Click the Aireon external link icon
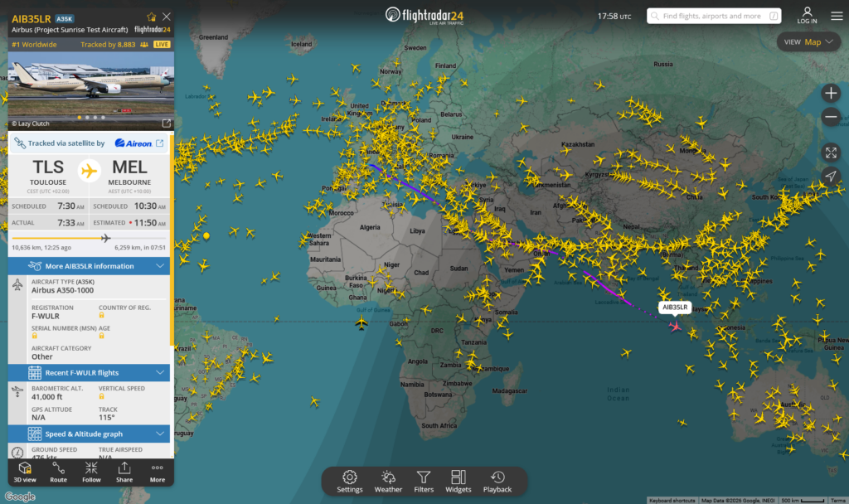 (x=160, y=143)
